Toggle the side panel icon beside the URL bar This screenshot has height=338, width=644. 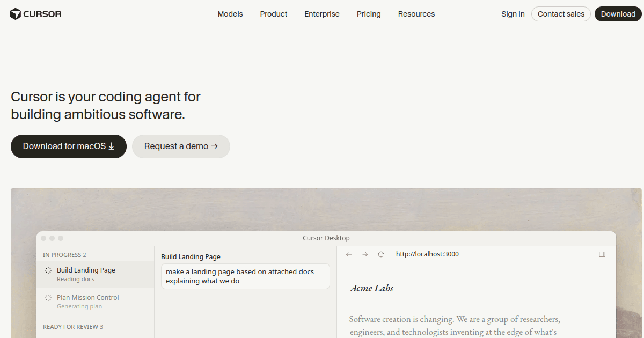pos(602,254)
